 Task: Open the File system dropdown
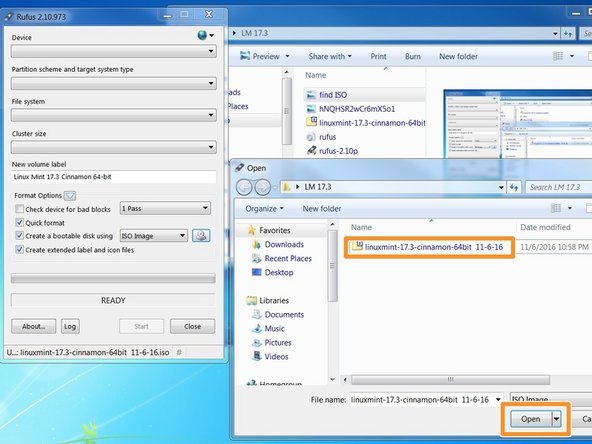coord(114,115)
